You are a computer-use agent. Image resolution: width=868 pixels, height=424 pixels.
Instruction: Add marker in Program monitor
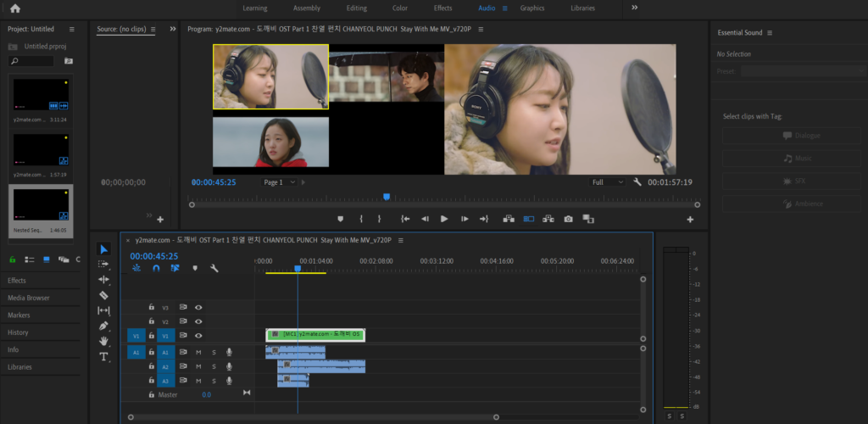341,219
